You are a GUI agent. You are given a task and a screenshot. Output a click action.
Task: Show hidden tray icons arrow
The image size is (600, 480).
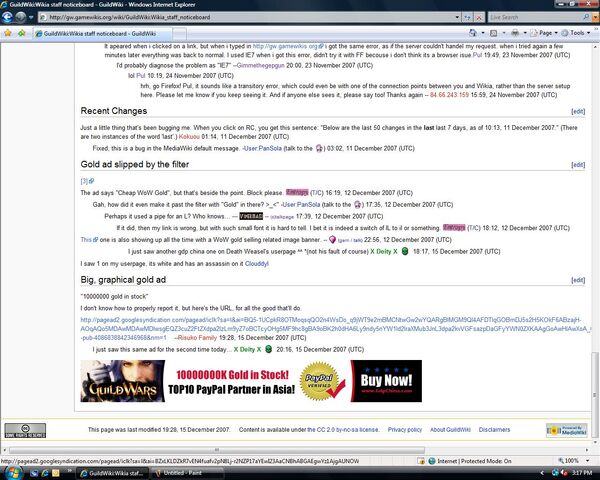tap(542, 473)
